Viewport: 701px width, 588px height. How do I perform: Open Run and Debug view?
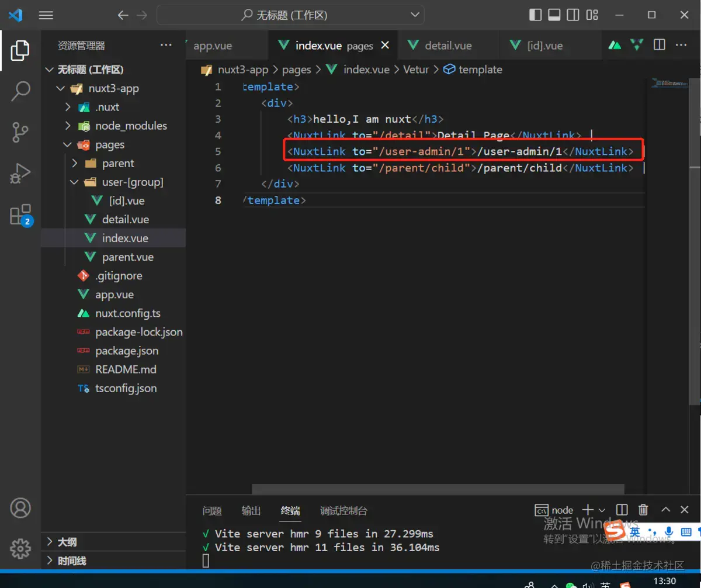pos(20,174)
